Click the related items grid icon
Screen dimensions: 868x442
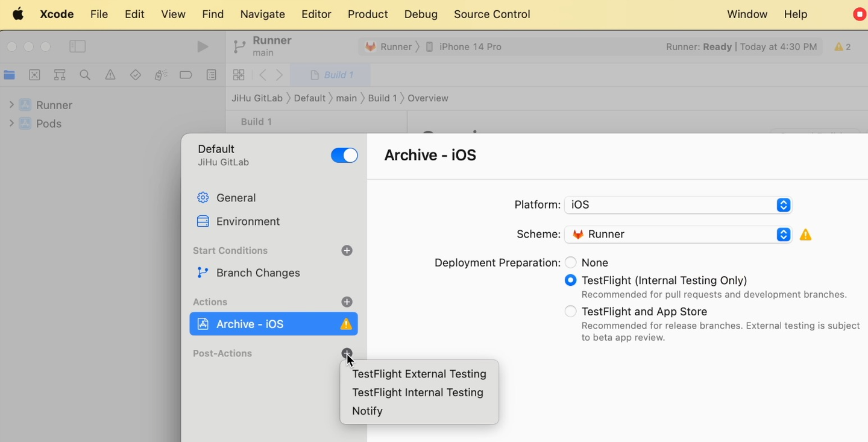point(239,75)
